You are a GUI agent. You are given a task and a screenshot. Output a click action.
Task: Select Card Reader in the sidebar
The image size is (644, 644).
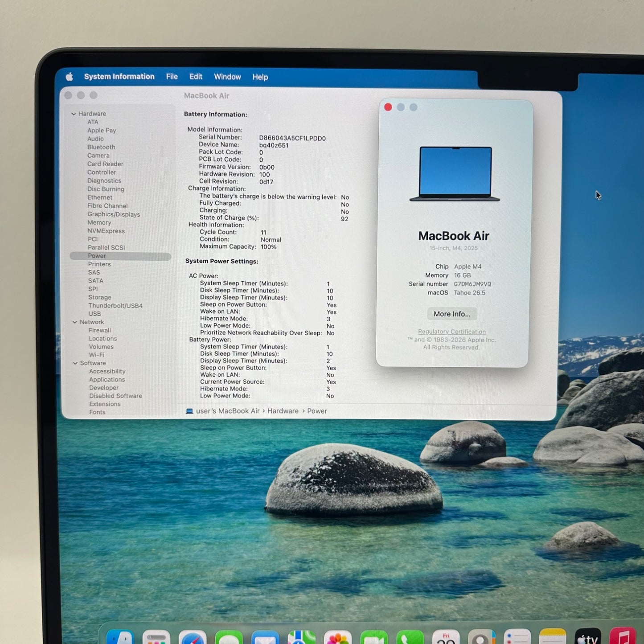click(x=105, y=164)
